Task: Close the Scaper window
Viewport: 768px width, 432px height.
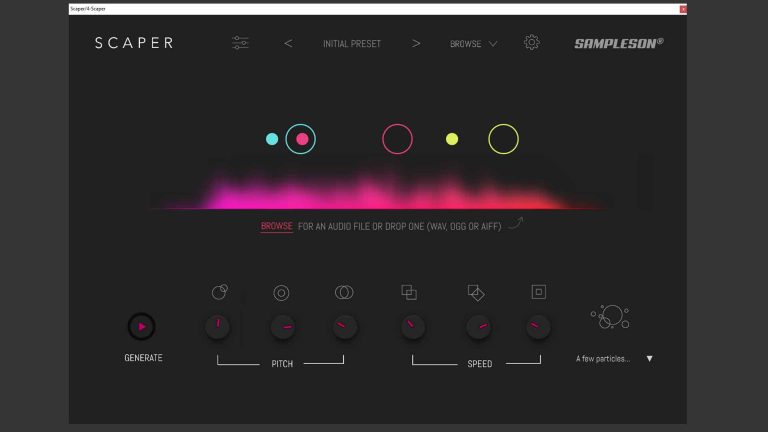Action: [683, 9]
